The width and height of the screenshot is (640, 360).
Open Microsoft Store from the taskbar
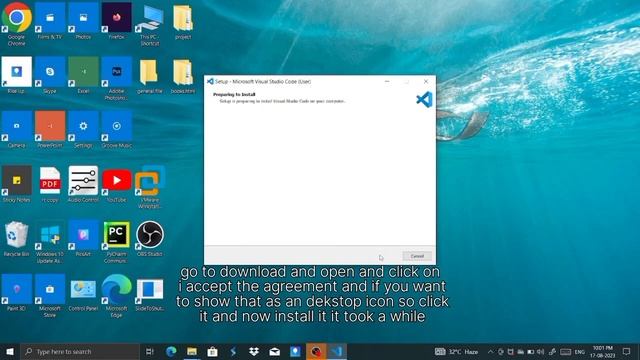(213, 351)
